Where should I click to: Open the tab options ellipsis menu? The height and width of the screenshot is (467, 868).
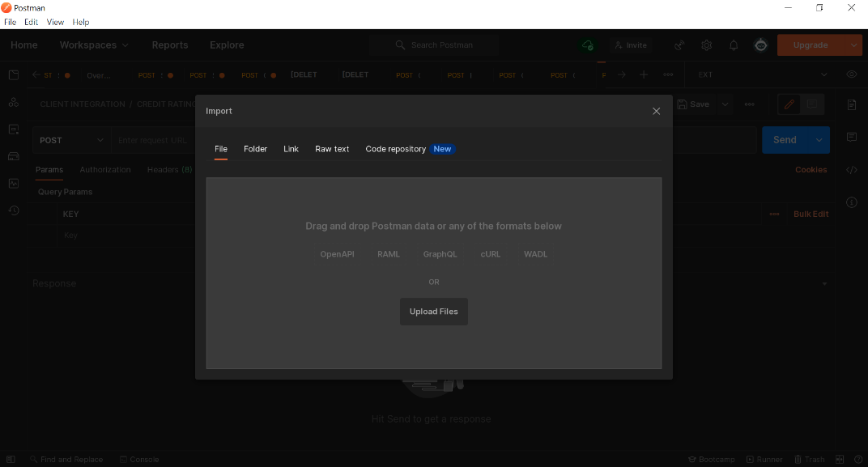pos(668,74)
